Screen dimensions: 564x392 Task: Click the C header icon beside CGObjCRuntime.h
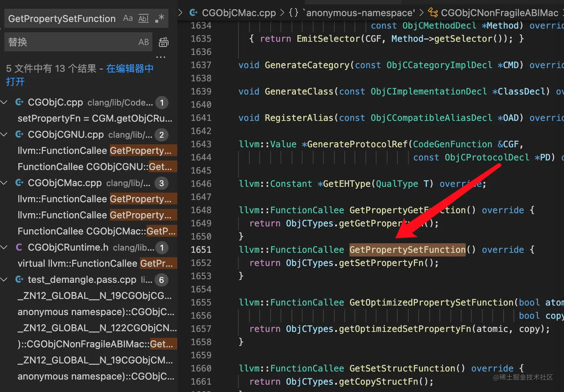19,247
